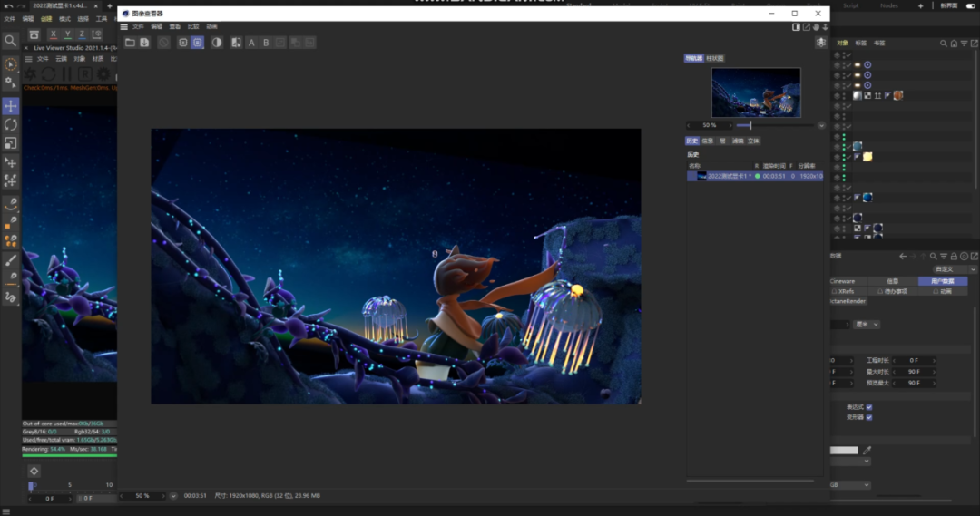Click the Live Viewer settings gear icon
Screen dimensions: 980x516
point(103,74)
